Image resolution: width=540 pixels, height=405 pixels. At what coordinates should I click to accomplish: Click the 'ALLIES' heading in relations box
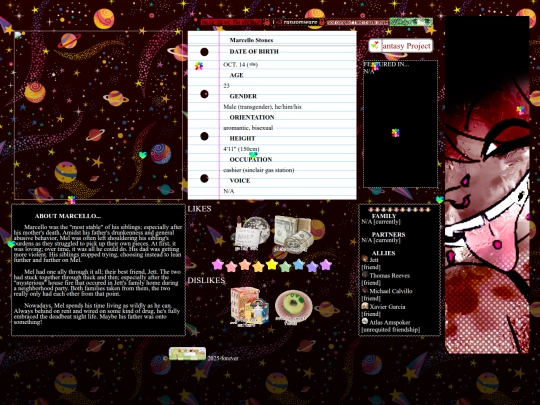click(x=383, y=253)
